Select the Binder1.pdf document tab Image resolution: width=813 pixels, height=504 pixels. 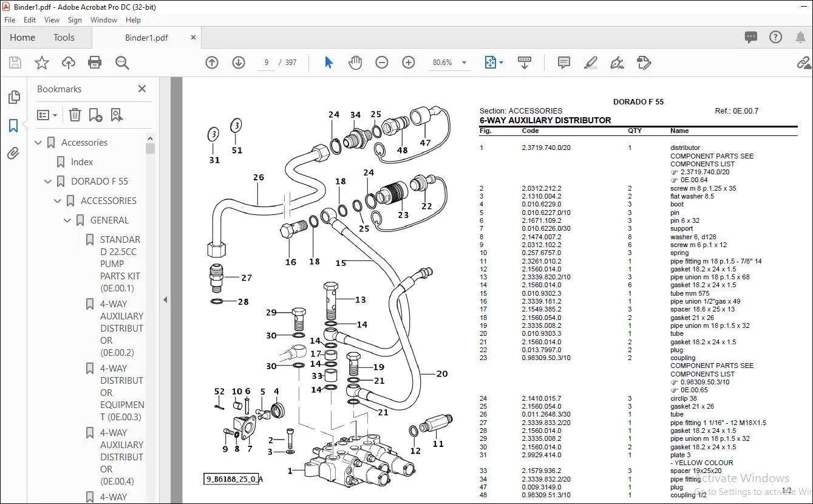point(146,38)
